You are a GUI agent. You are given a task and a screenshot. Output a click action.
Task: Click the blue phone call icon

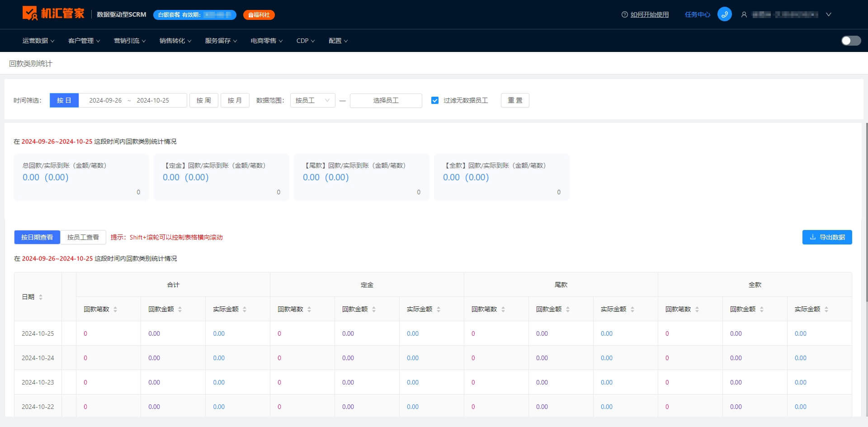click(x=724, y=14)
